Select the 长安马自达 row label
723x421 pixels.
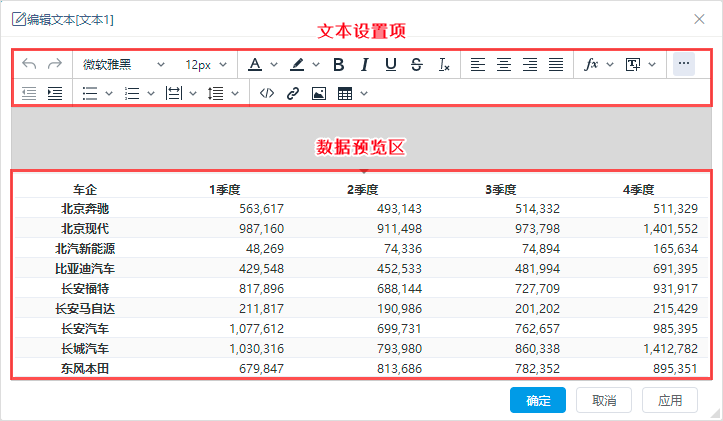click(x=85, y=309)
